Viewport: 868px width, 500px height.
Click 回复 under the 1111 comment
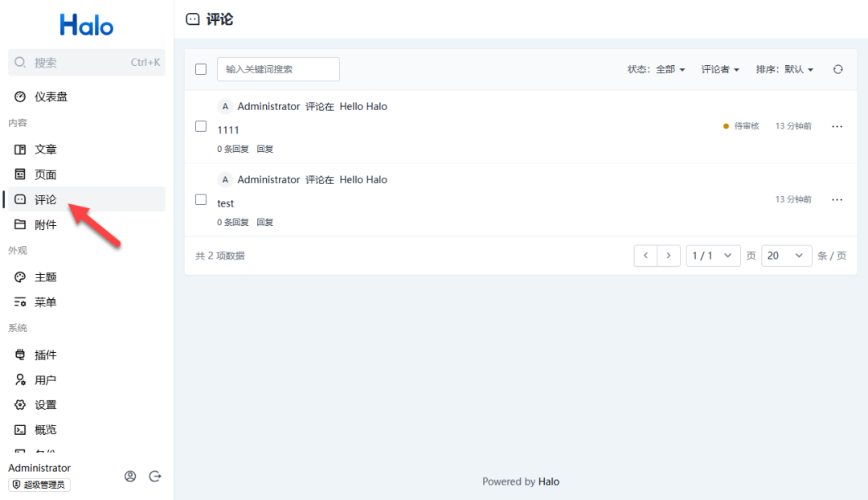pyautogui.click(x=264, y=149)
